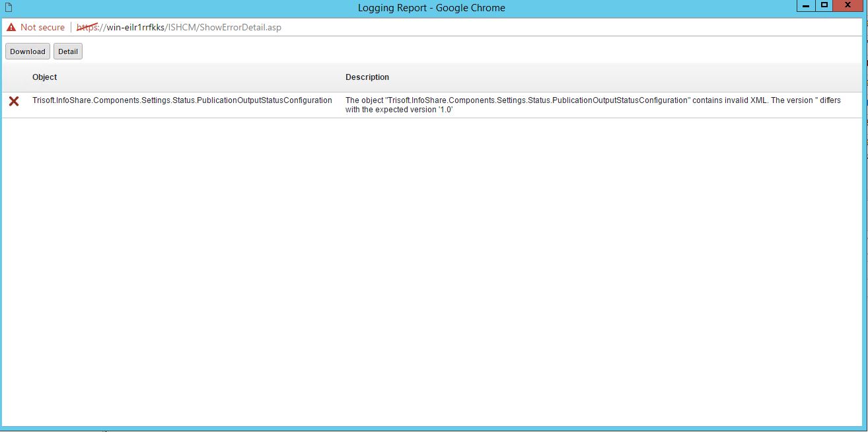Image resolution: width=868 pixels, height=432 pixels.
Task: Close the Logging Report window
Action: pyautogui.click(x=848, y=6)
